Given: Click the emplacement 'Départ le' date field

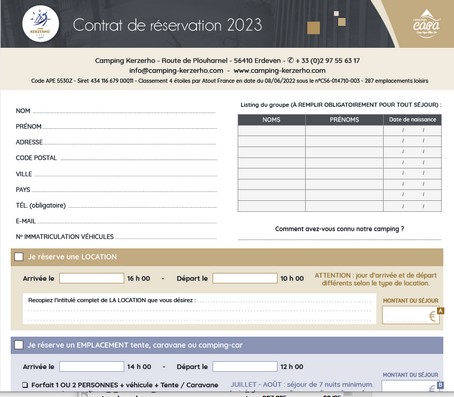Looking at the screenshot, I should 245,366.
